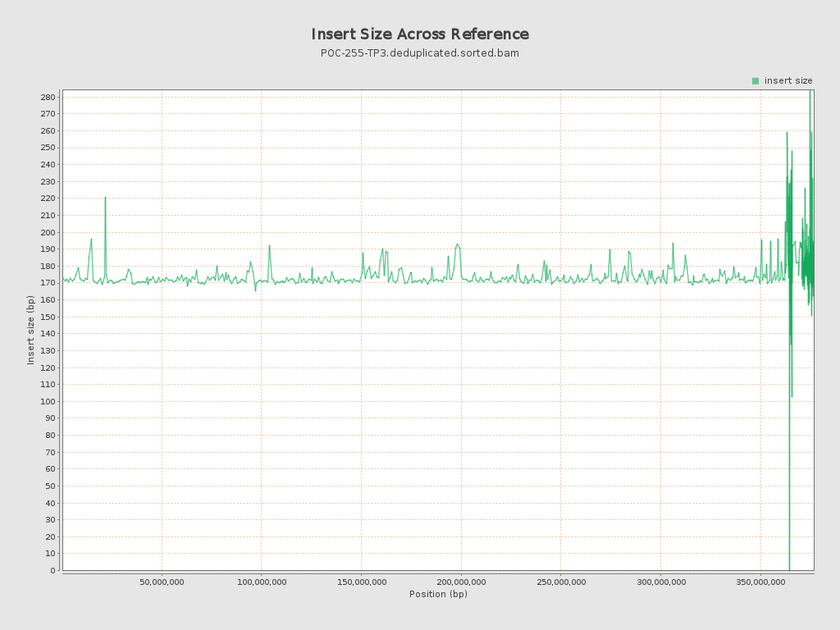The width and height of the screenshot is (840, 630).
Task: Click the y-axis tick value 50
Action: [x=50, y=486]
